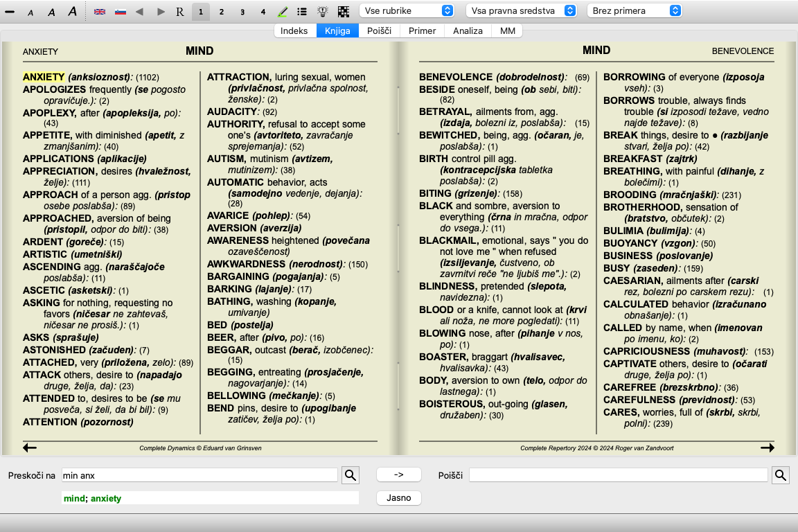This screenshot has width=798, height=532.
Task: Click the R icon in toolbar
Action: tap(180, 12)
